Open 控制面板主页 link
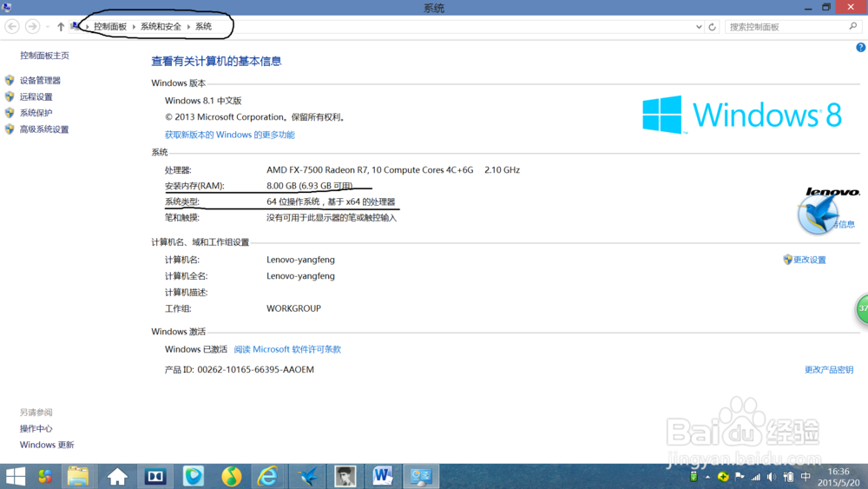Viewport: 868px width, 489px height. 45,56
